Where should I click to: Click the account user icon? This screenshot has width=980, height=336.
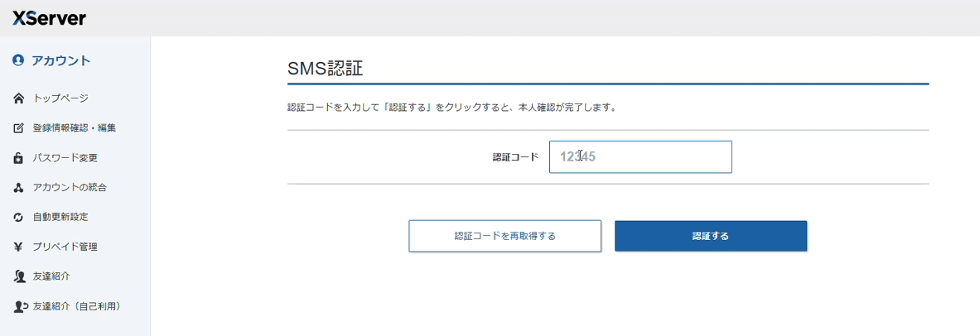point(18,60)
